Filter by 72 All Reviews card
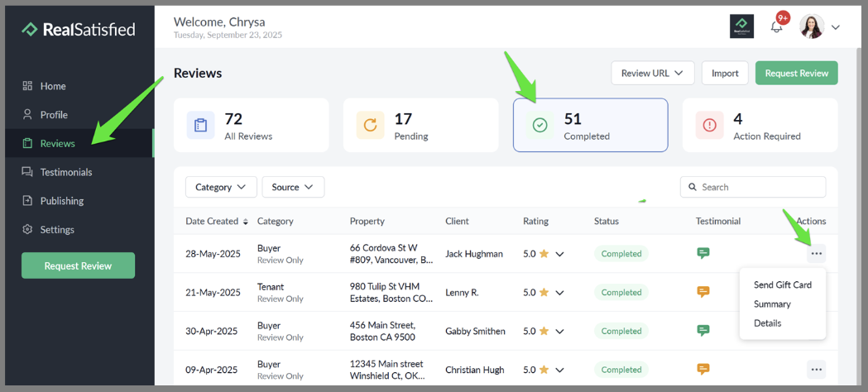Image resolution: width=868 pixels, height=392 pixels. pyautogui.click(x=252, y=126)
